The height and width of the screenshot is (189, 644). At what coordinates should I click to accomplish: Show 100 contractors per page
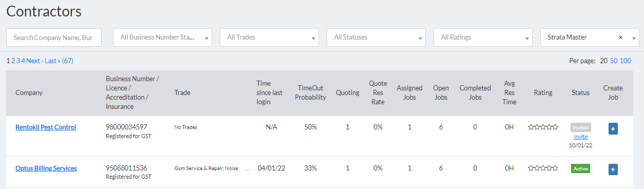point(626,61)
